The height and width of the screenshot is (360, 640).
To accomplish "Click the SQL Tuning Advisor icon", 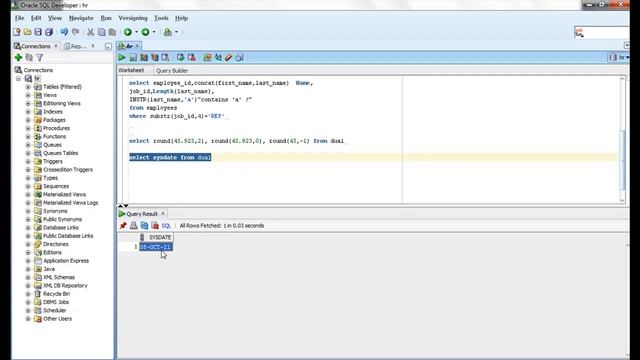I will tap(165, 58).
